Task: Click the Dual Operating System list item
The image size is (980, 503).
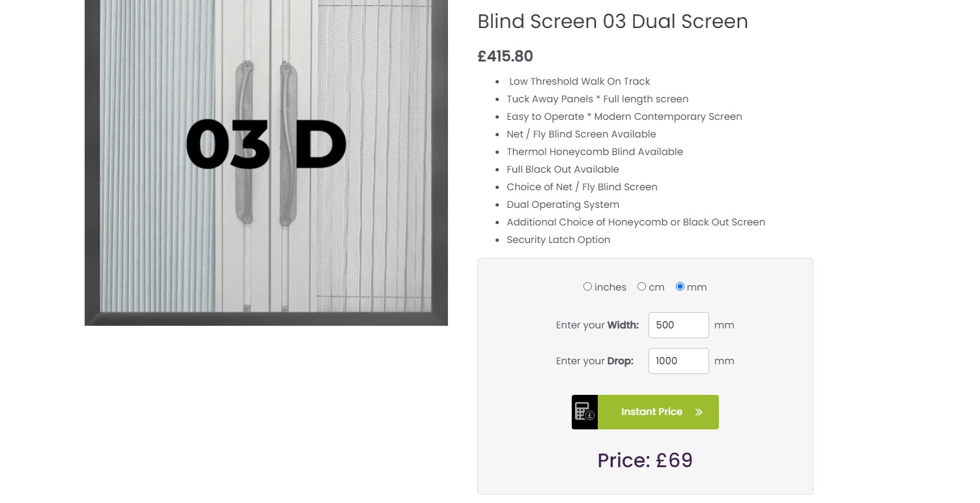Action: pos(563,204)
